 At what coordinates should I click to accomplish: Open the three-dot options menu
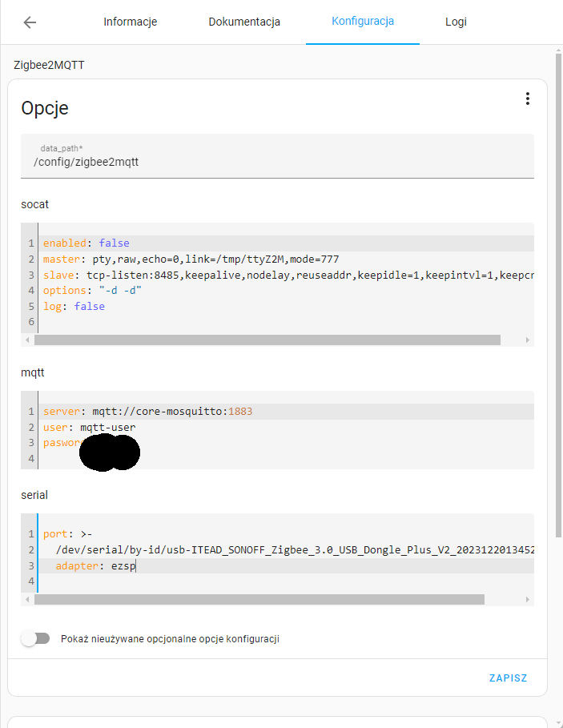(527, 99)
